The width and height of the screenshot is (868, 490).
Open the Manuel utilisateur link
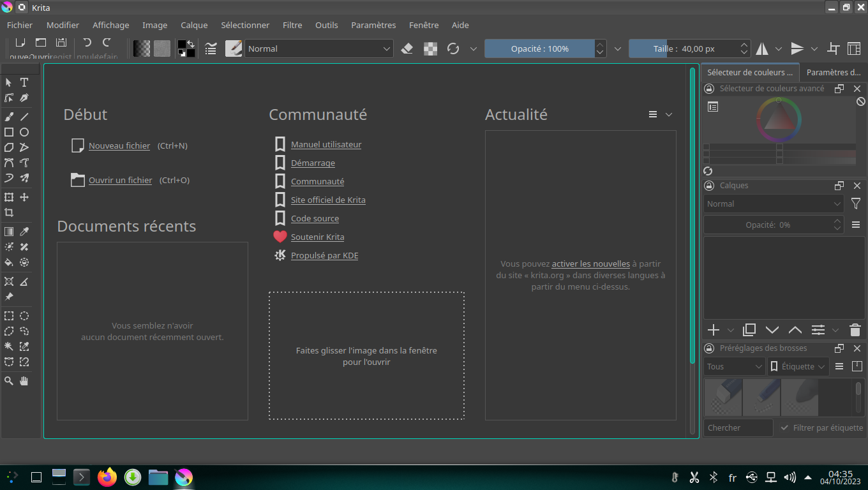click(326, 144)
